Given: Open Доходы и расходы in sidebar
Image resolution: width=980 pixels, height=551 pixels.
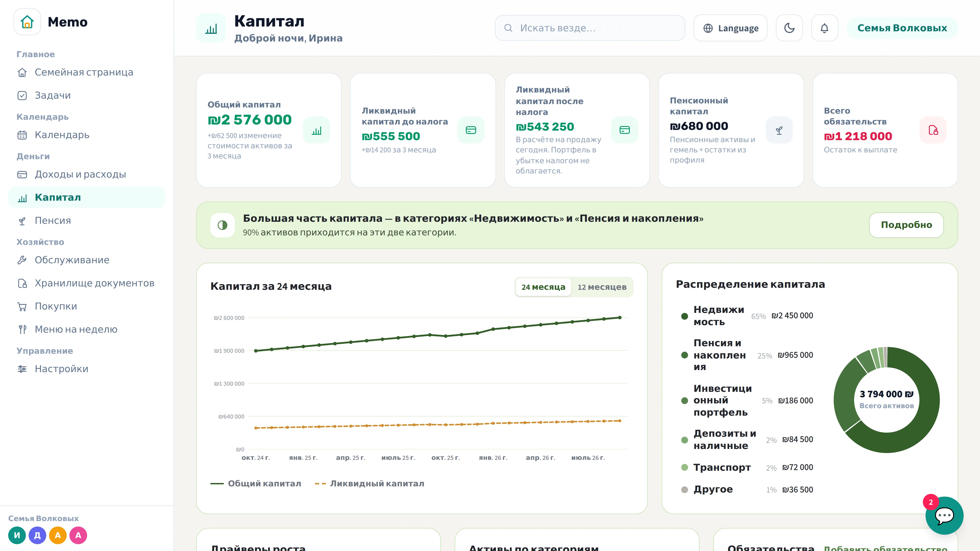Looking at the screenshot, I should pos(87,175).
